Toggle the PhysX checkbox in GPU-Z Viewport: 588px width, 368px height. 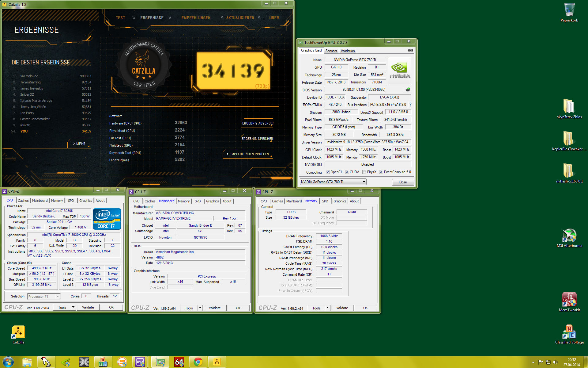364,172
